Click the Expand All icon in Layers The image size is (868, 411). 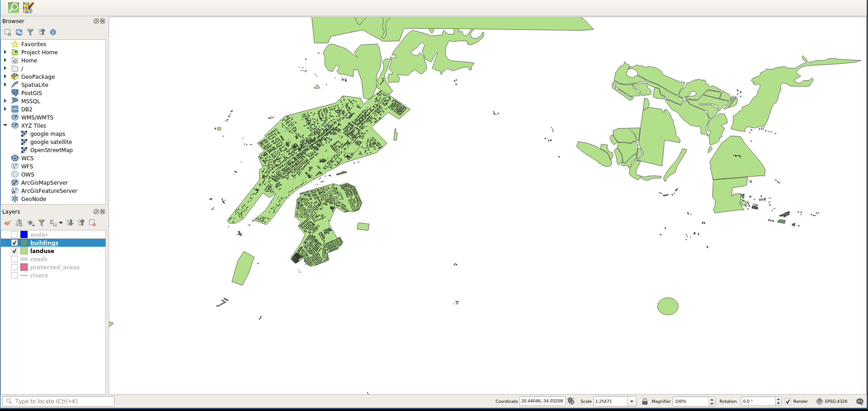[x=70, y=223]
